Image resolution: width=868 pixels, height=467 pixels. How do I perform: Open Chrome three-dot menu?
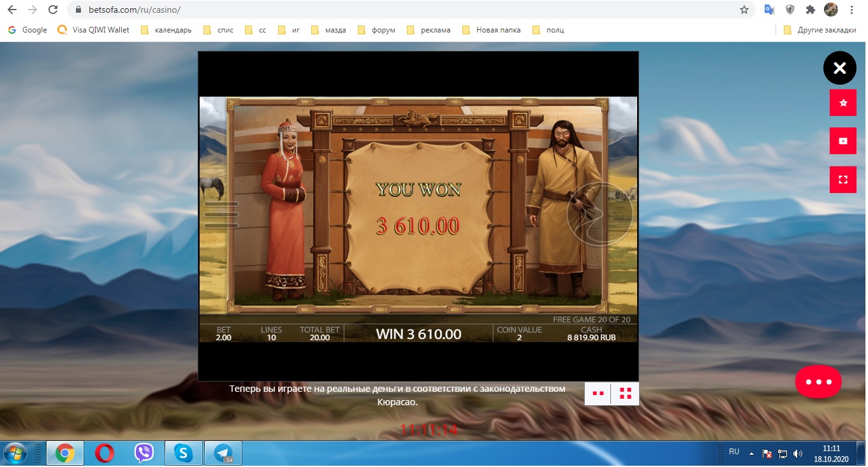[x=852, y=10]
